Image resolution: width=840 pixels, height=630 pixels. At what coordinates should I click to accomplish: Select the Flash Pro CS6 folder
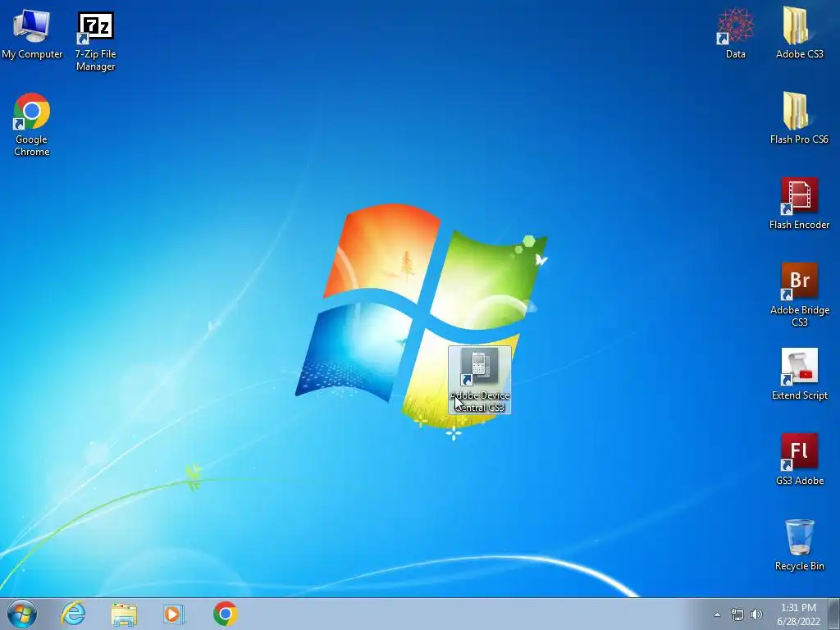click(799, 118)
